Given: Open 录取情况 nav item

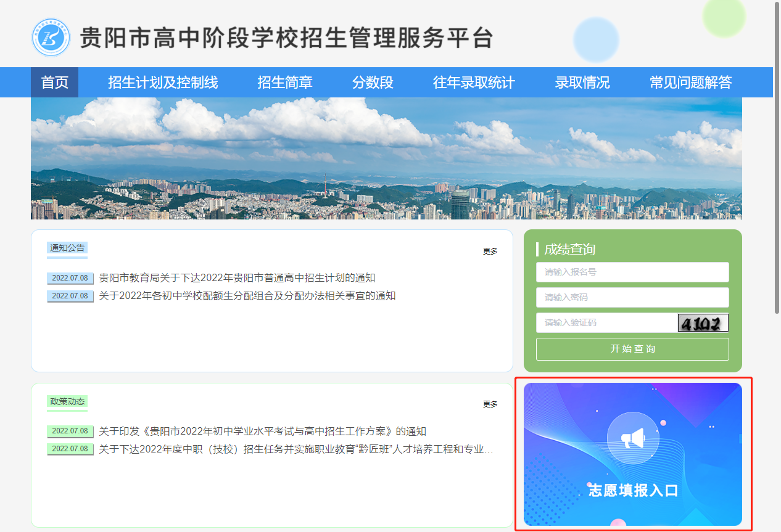Looking at the screenshot, I should click(x=582, y=82).
